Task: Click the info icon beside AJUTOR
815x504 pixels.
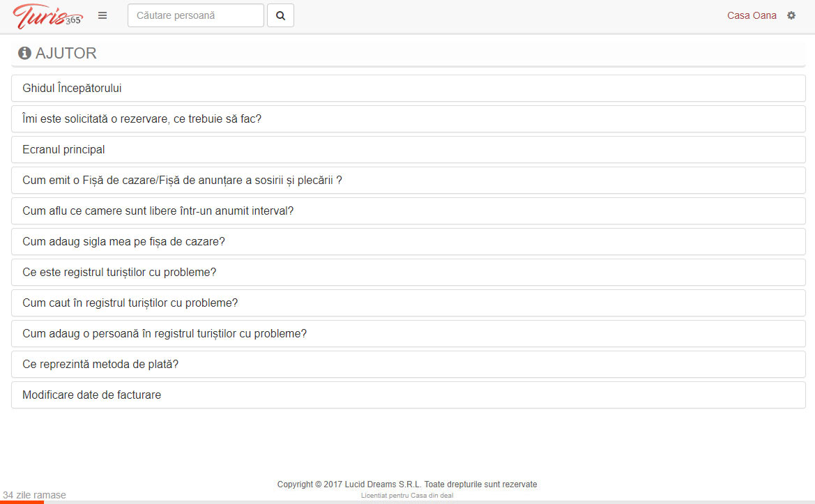Action: [24, 53]
